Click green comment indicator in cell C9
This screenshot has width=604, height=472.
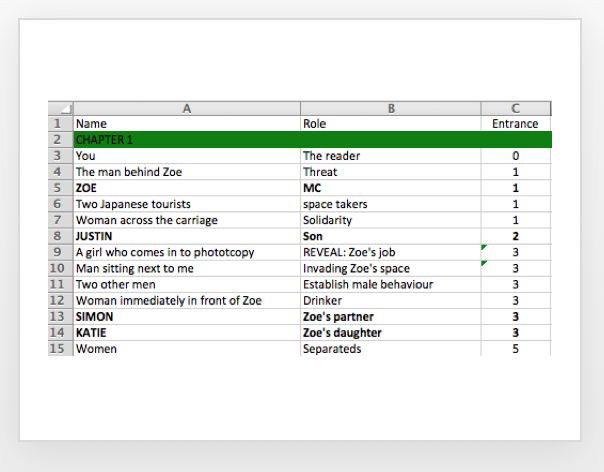[x=484, y=247]
